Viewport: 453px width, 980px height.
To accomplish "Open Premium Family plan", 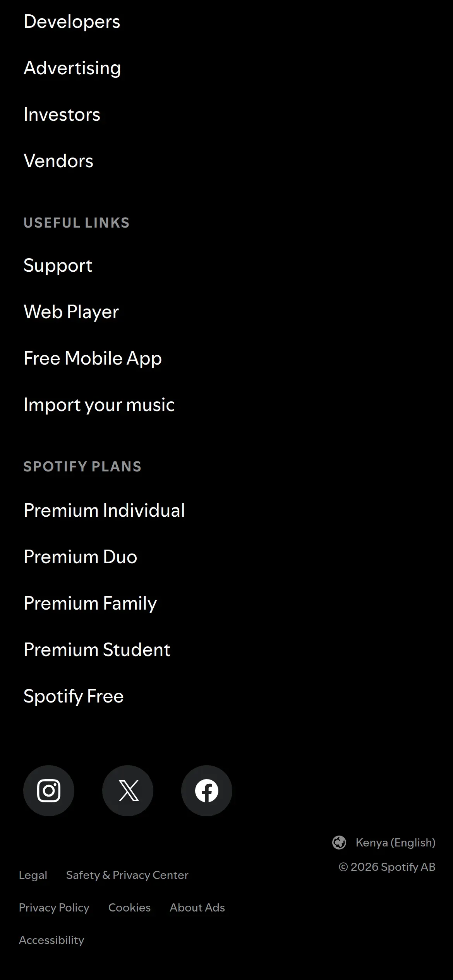I will pos(90,603).
